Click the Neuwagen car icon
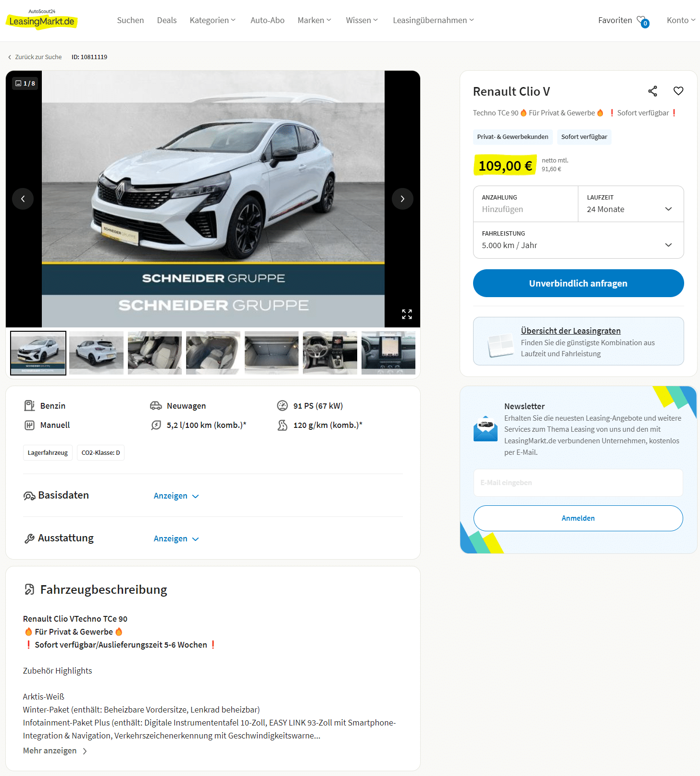This screenshot has height=776, width=700. [x=156, y=406]
